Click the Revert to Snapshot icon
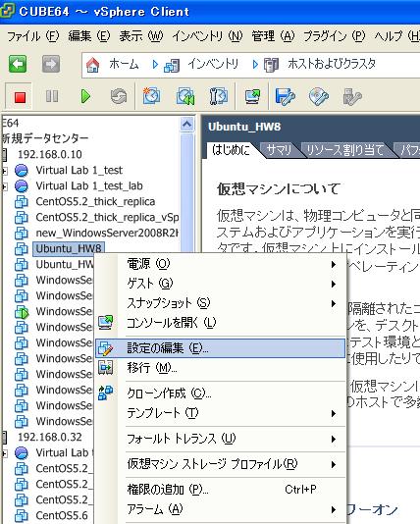Image resolution: width=420 pixels, height=524 pixels. click(x=185, y=96)
